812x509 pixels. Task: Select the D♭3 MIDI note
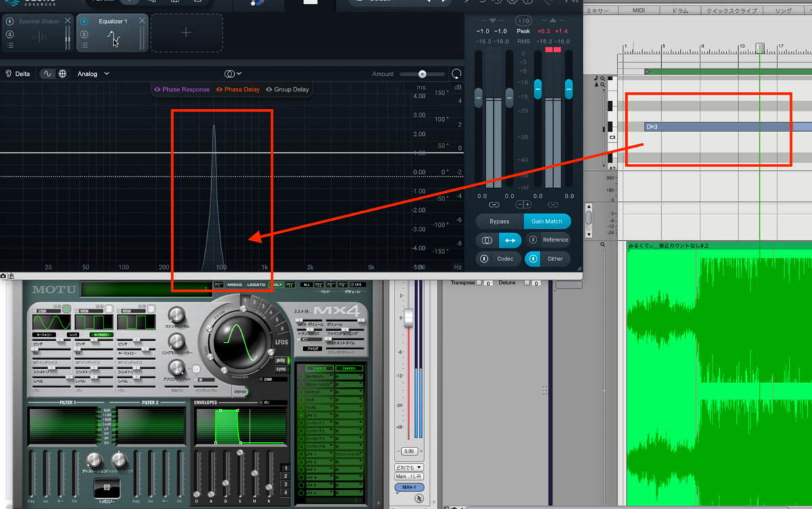(x=728, y=127)
